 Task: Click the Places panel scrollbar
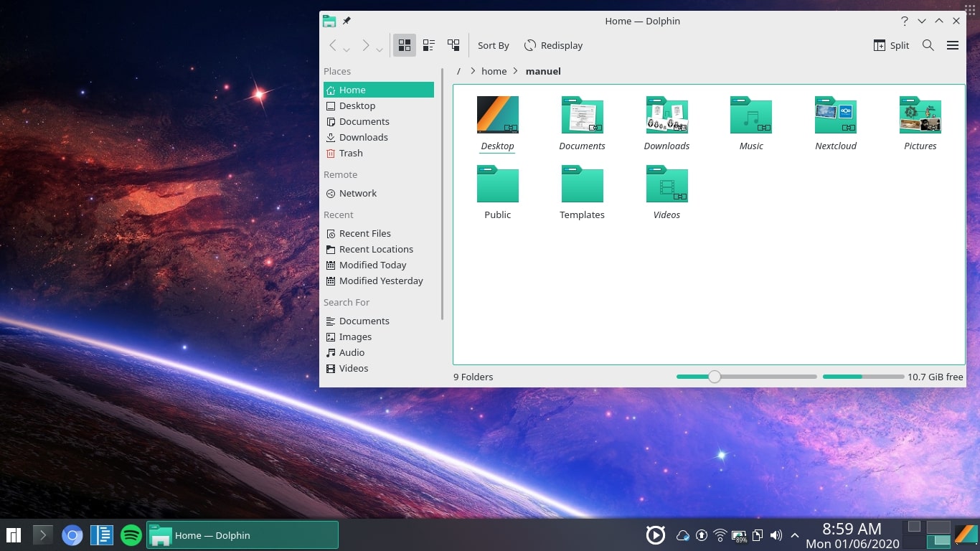click(x=442, y=194)
